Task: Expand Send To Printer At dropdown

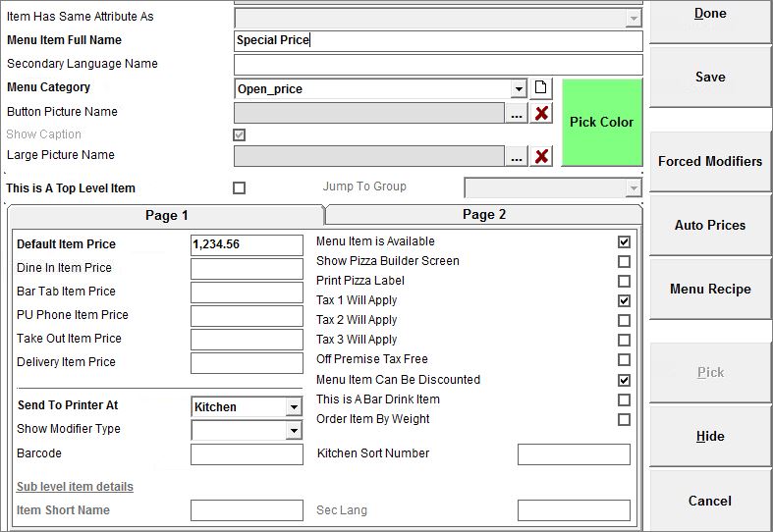Action: coord(294,407)
